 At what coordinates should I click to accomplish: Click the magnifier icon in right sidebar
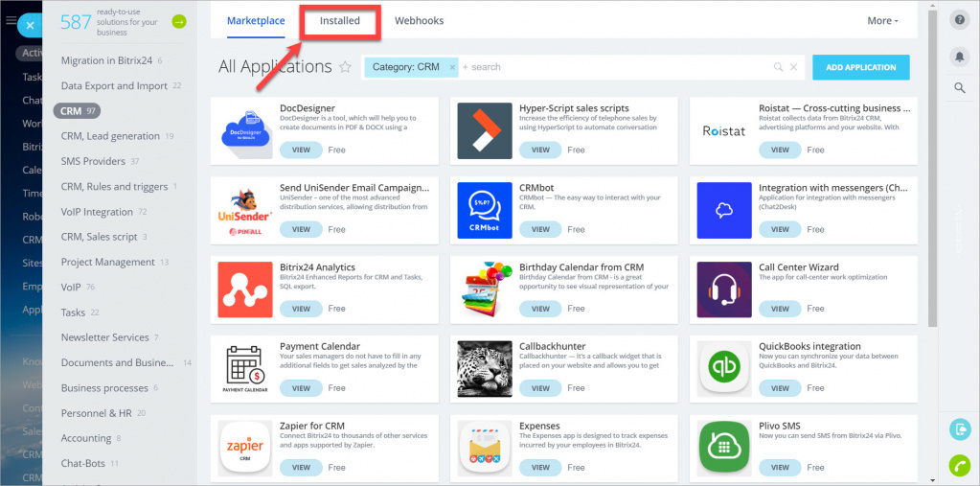pyautogui.click(x=959, y=88)
